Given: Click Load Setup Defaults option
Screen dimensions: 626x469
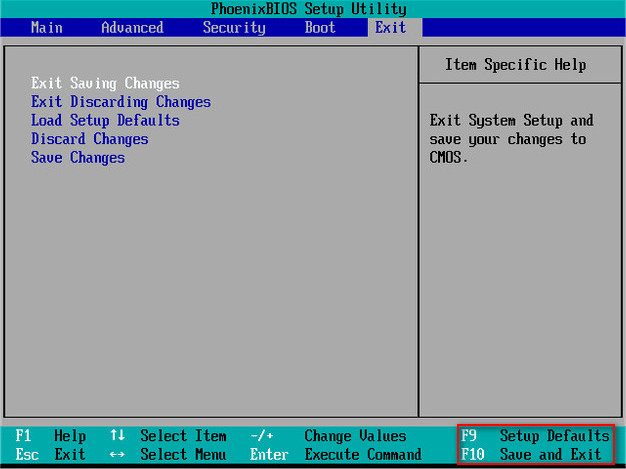Looking at the screenshot, I should point(105,120).
